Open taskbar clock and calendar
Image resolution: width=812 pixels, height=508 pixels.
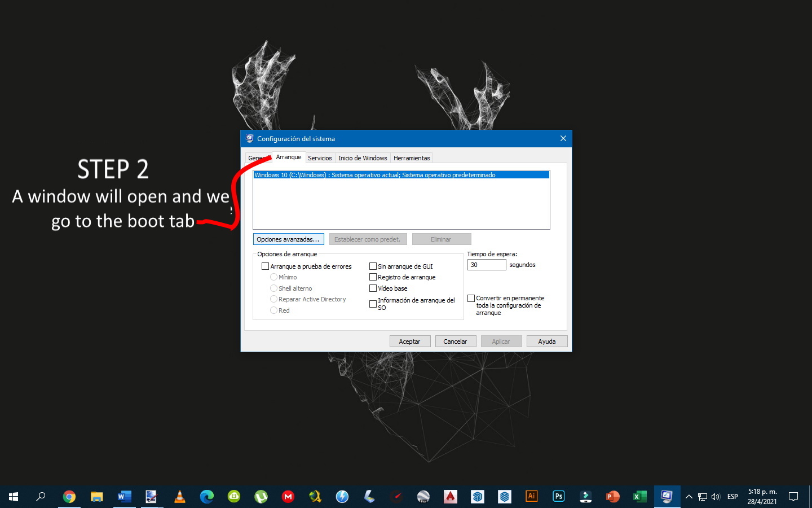tap(762, 497)
